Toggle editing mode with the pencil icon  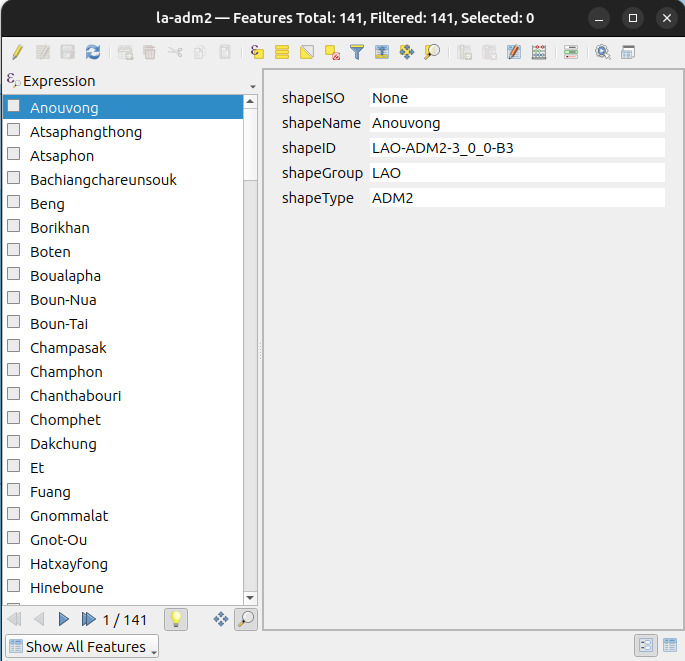click(x=17, y=52)
